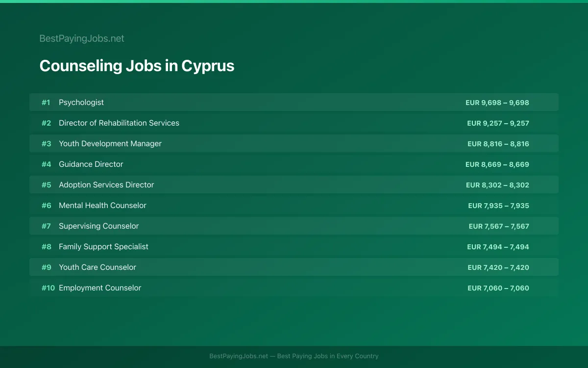Click footer text Best Paying Jobs in Every Country
The image size is (588, 368).
coord(328,356)
